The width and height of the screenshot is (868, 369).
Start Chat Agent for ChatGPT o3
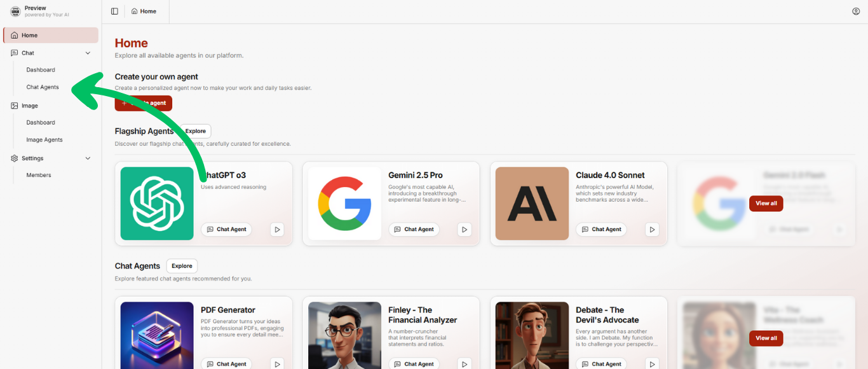click(226, 229)
